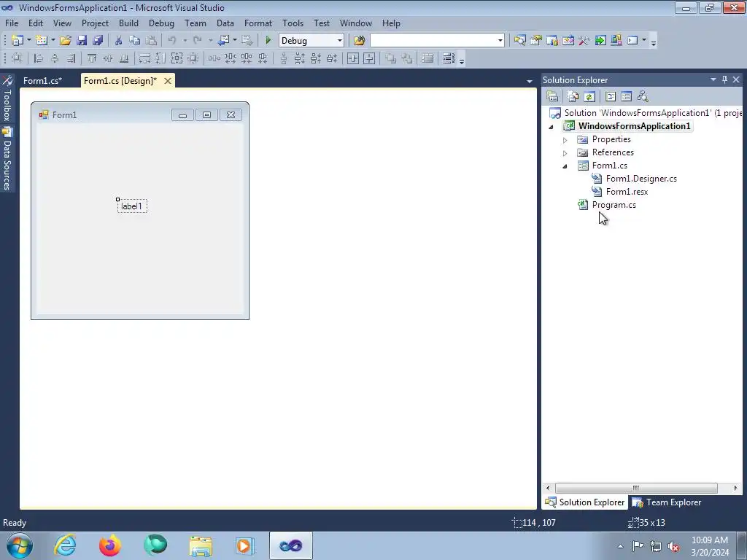Click the Align to Grid layout icon
Screen dimensions: 747x560
[x=18, y=58]
